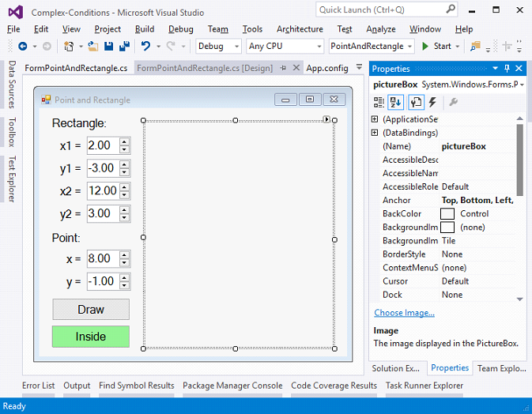The height and width of the screenshot is (414, 532).
Task: Open the Properties window options dropdown
Action: tap(496, 69)
